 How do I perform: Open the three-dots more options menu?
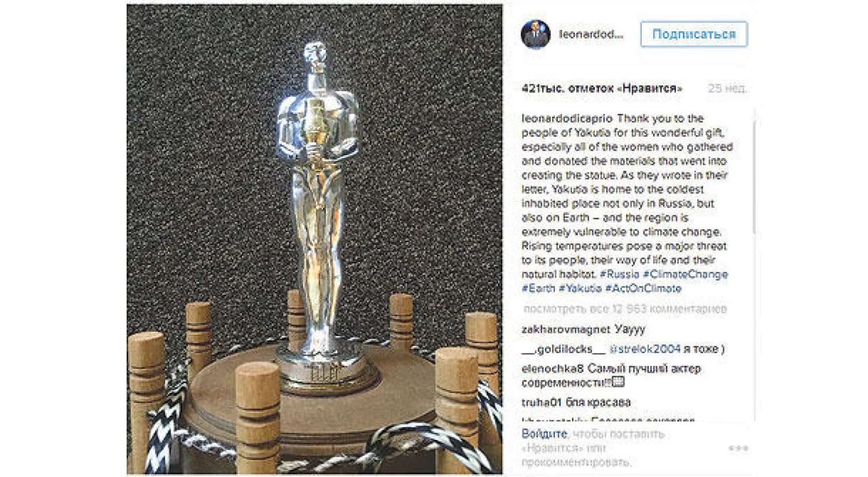pos(738,448)
